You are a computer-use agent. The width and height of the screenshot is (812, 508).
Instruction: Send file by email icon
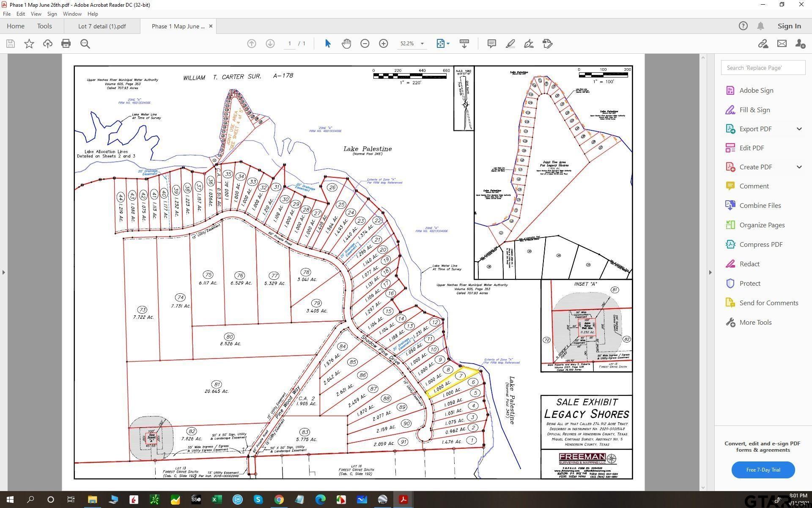click(782, 44)
